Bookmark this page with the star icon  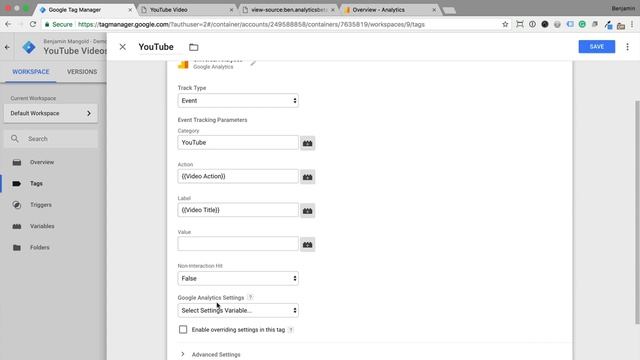click(x=505, y=24)
